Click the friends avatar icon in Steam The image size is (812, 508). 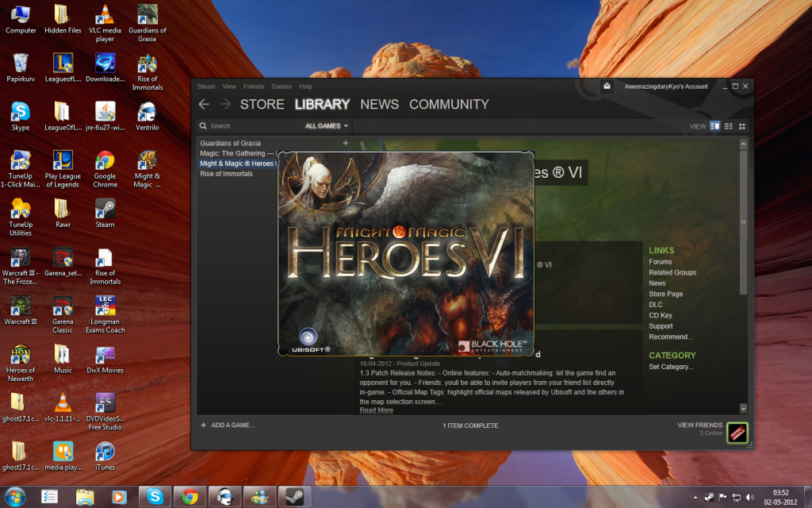click(737, 433)
